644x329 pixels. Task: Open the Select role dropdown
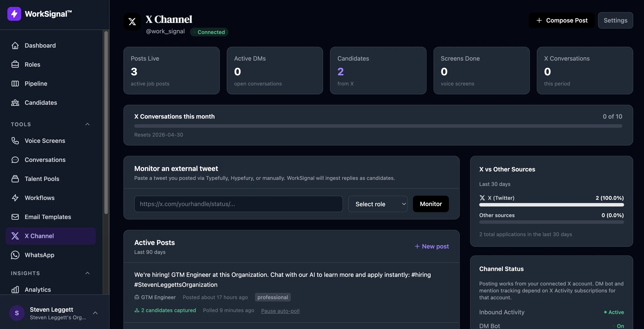click(x=378, y=204)
